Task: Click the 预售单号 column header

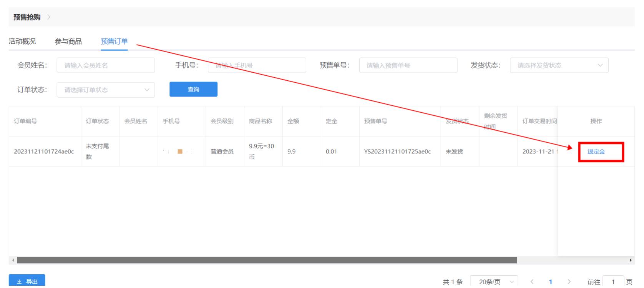Action: click(375, 121)
